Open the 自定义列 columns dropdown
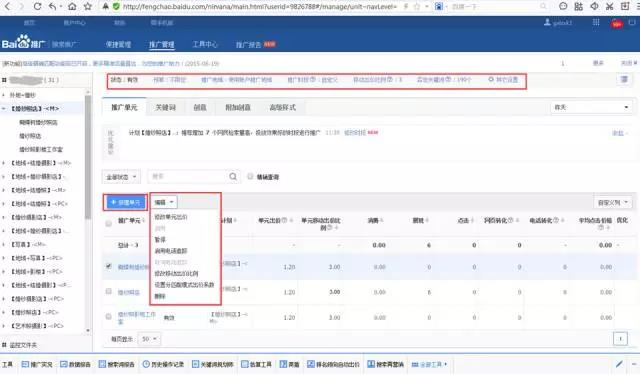The image size is (640, 374). [612, 203]
